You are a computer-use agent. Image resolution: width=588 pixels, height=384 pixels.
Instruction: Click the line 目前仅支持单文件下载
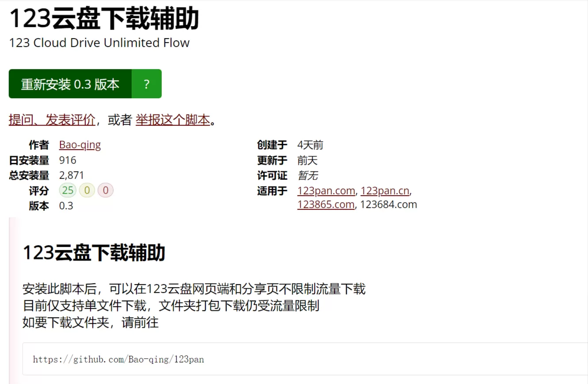(171, 306)
